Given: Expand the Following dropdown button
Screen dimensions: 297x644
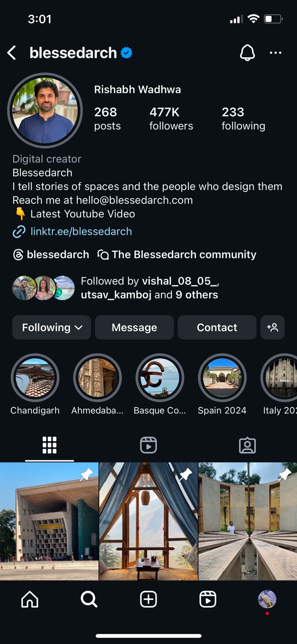Looking at the screenshot, I should pyautogui.click(x=51, y=327).
